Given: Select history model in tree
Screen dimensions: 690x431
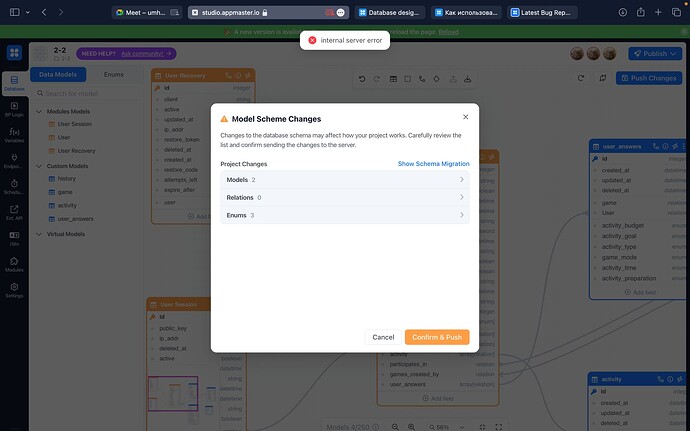Looking at the screenshot, I should pyautogui.click(x=66, y=179).
